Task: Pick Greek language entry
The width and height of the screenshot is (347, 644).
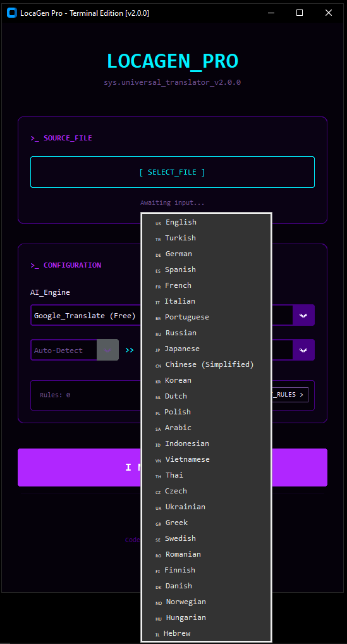Action: click(x=206, y=523)
